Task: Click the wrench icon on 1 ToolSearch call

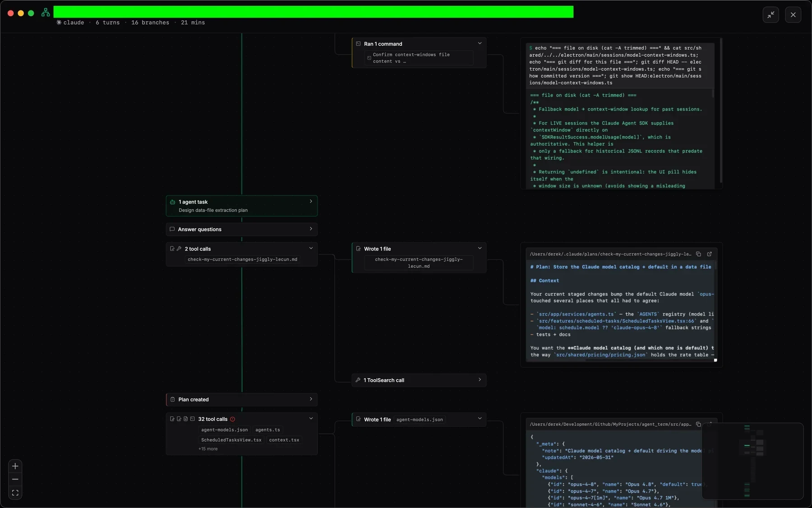Action: (358, 380)
